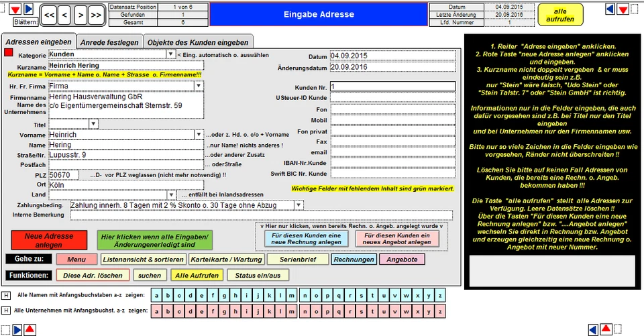Image resolution: width=644 pixels, height=336 pixels.
Task: Select letter 'm' in blue names row
Action: click(x=290, y=295)
